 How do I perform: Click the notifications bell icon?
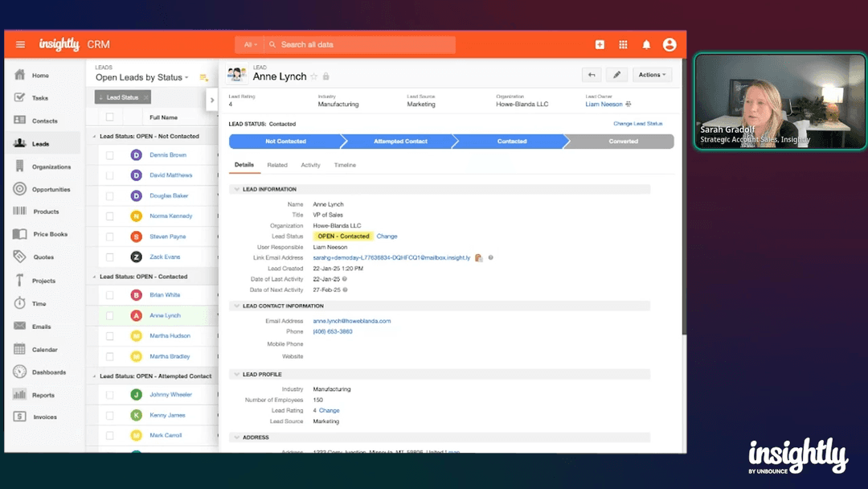[646, 45]
